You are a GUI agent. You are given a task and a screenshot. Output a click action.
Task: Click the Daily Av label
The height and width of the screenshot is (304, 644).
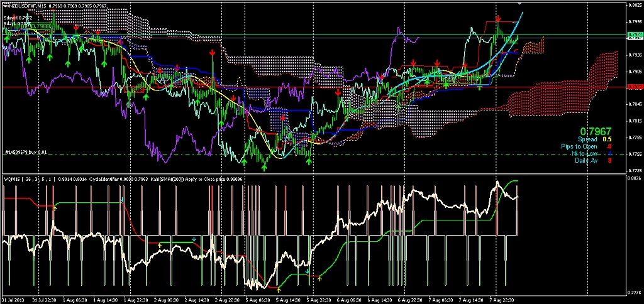point(586,160)
